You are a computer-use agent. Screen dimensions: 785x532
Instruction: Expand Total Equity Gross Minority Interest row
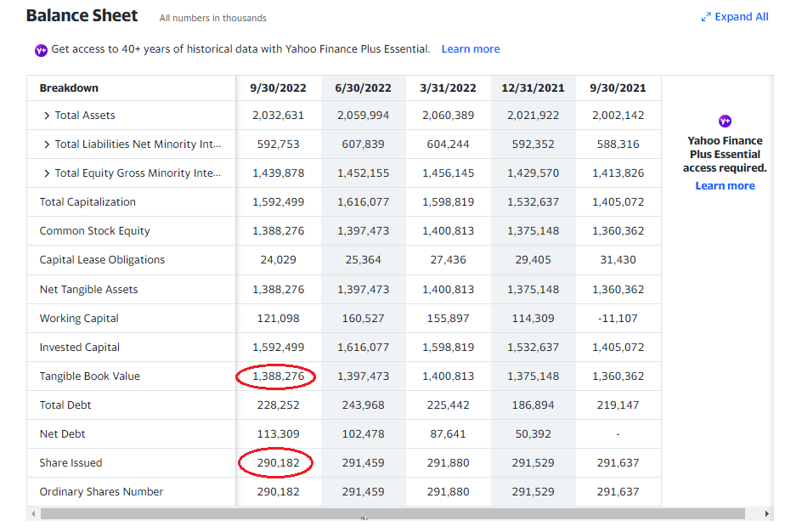point(47,173)
